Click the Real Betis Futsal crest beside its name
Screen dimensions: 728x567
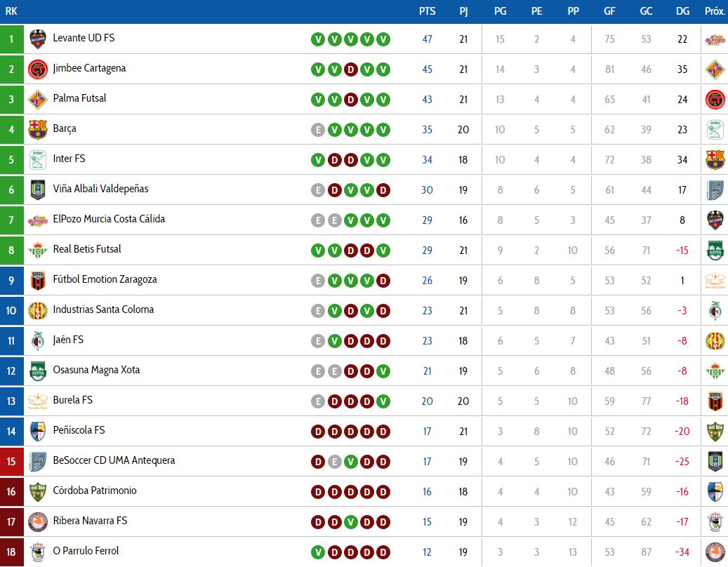coord(38,250)
